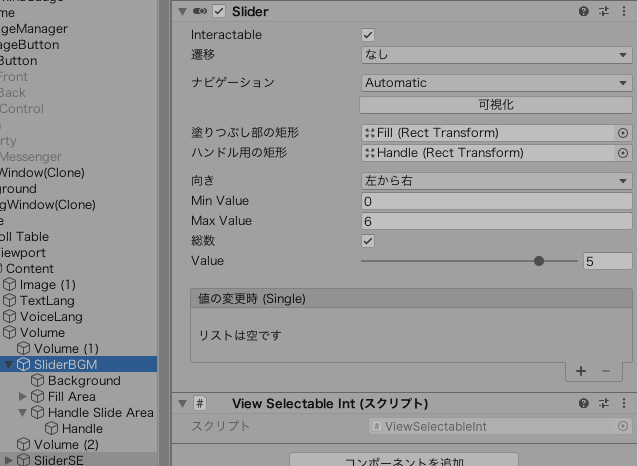Click the Max Value property label

[221, 221]
